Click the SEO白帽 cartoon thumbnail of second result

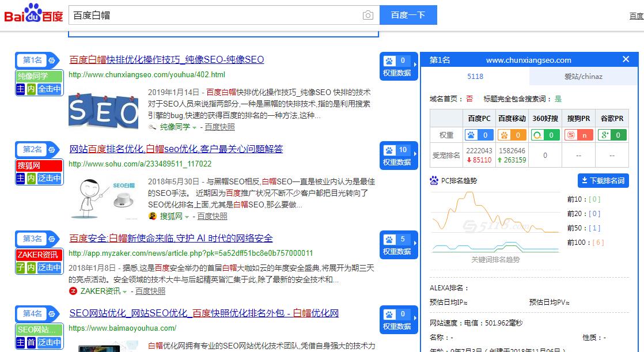104,199
